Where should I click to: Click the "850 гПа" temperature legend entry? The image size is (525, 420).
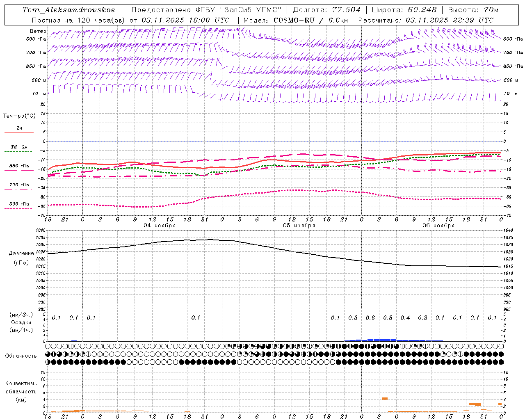point(19,166)
